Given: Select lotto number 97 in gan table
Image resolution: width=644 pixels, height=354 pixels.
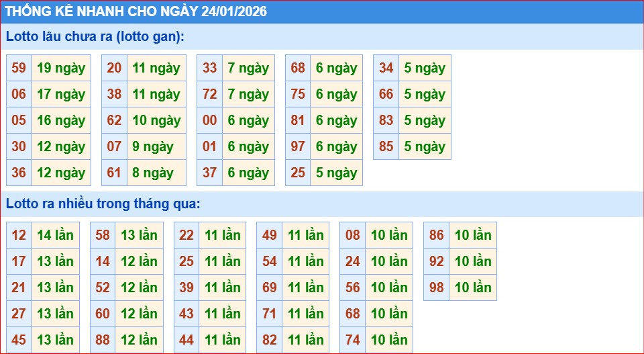Looking at the screenshot, I should coord(298,147).
